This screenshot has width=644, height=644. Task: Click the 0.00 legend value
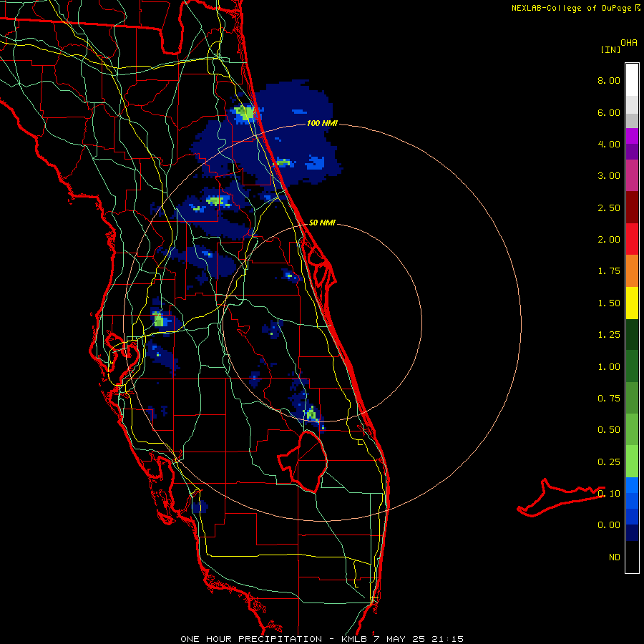609,525
